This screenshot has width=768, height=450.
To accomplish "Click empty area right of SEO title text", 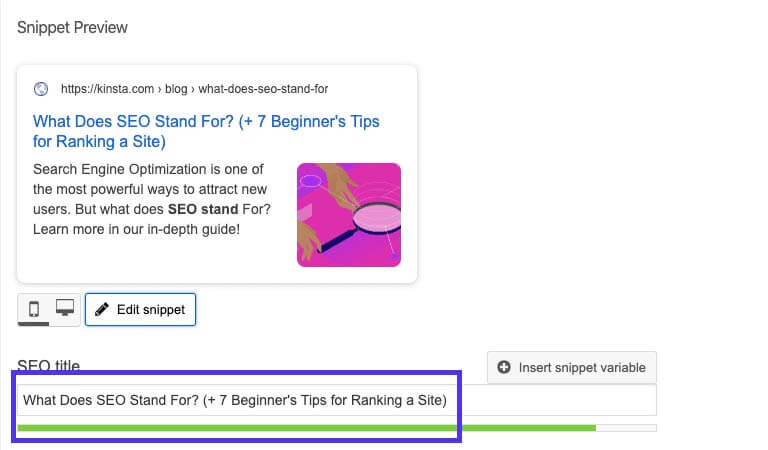I will tap(551, 400).
